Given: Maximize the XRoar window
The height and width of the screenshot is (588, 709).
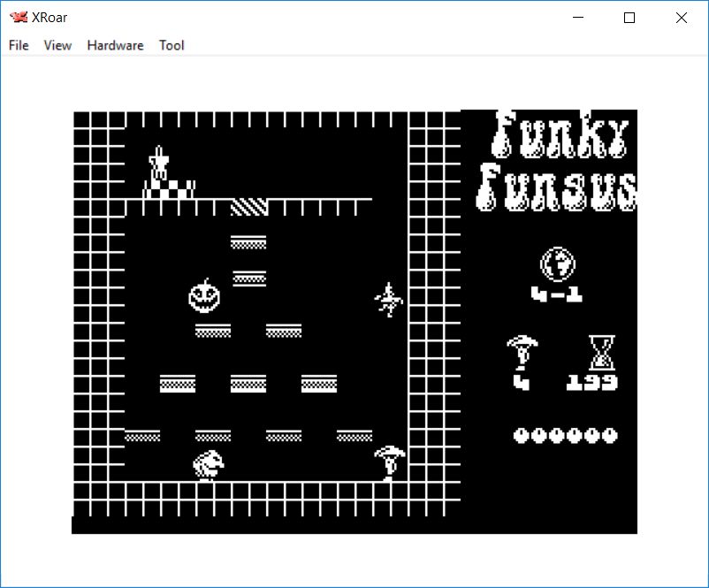Looking at the screenshot, I should click(629, 17).
